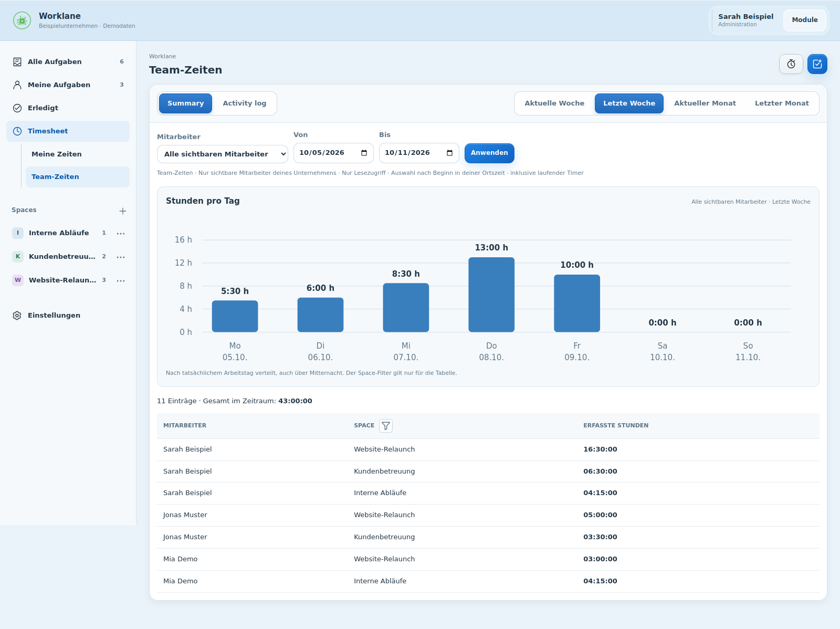Click the Monday 5:30 h bar

pos(235,316)
